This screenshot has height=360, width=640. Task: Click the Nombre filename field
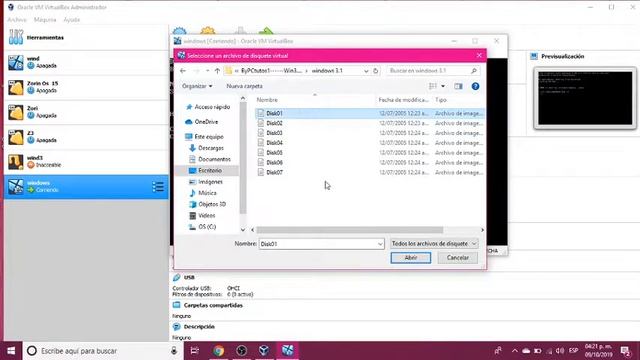tap(322, 244)
